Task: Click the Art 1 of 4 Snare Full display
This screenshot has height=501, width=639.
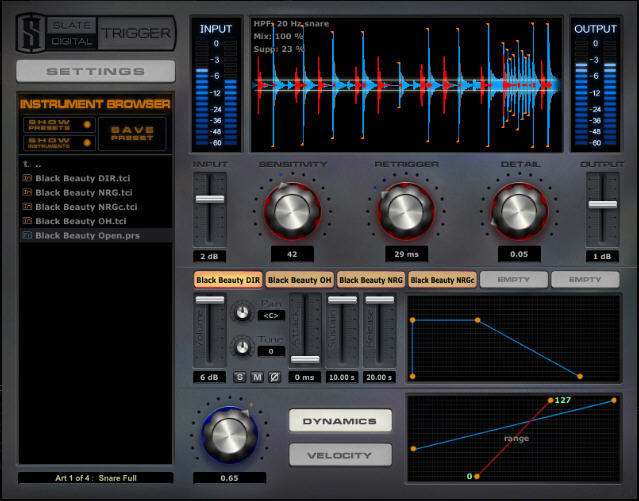Action: click(96, 478)
